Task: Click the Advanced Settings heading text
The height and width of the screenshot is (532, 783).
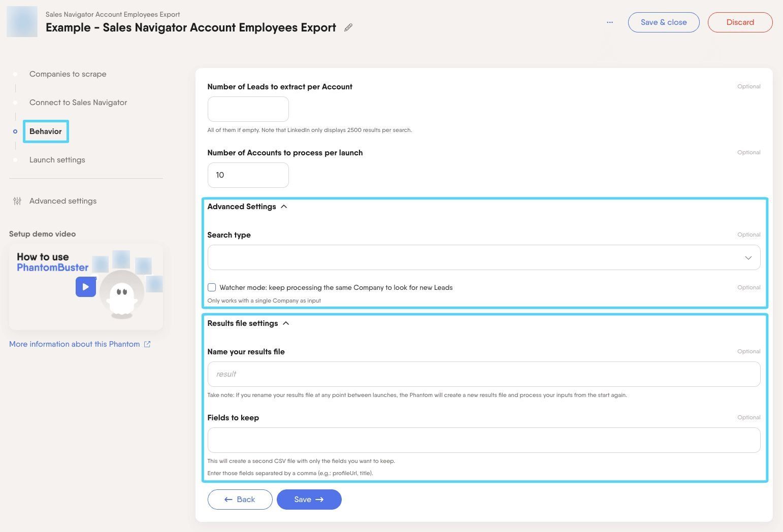Action: click(242, 207)
